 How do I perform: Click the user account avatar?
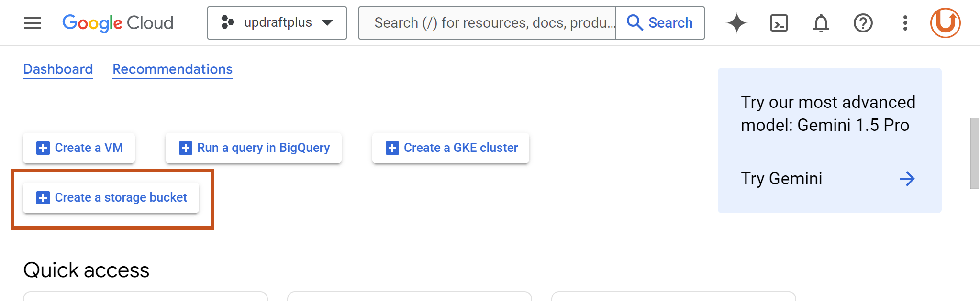[x=946, y=23]
